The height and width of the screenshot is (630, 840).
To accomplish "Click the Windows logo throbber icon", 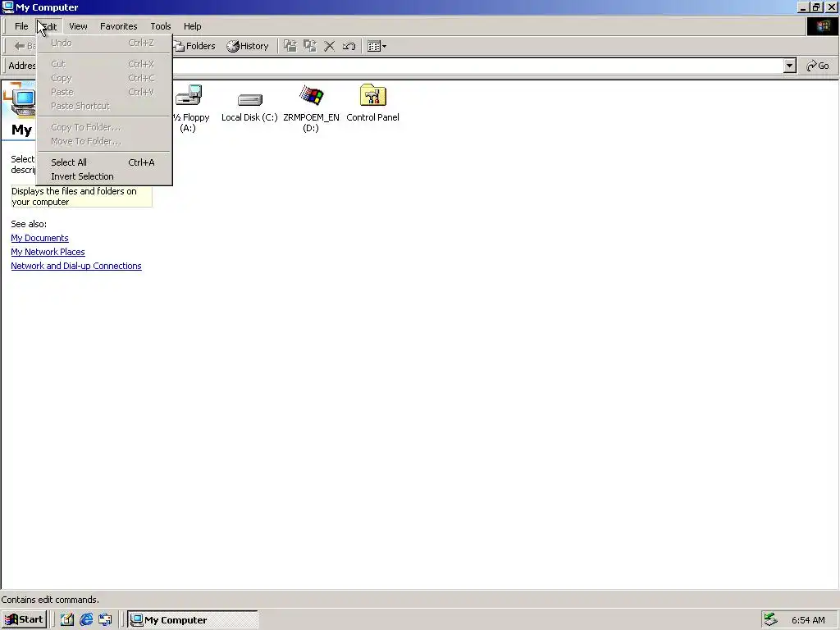I will click(822, 26).
